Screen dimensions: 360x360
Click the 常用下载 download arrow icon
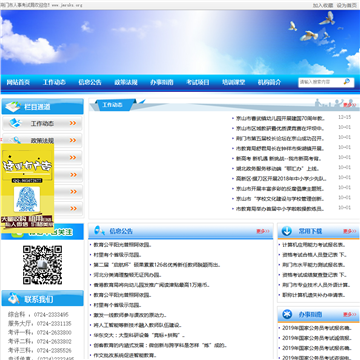[286, 231]
